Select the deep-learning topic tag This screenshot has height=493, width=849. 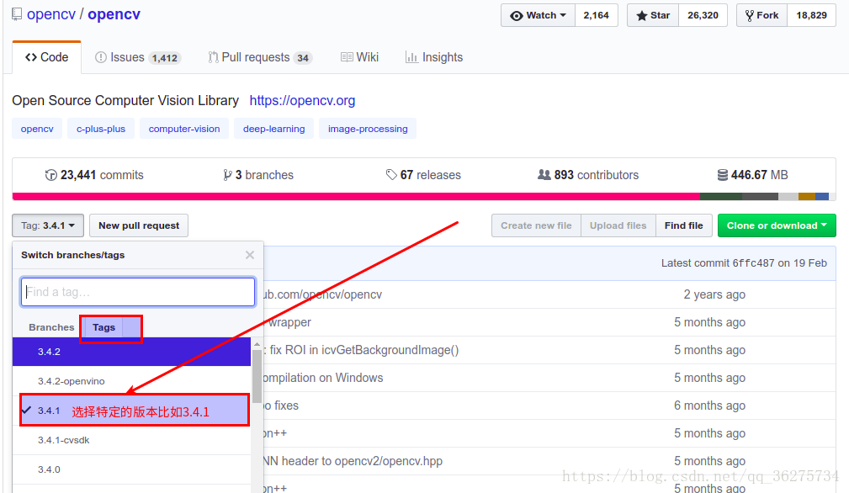click(x=274, y=129)
